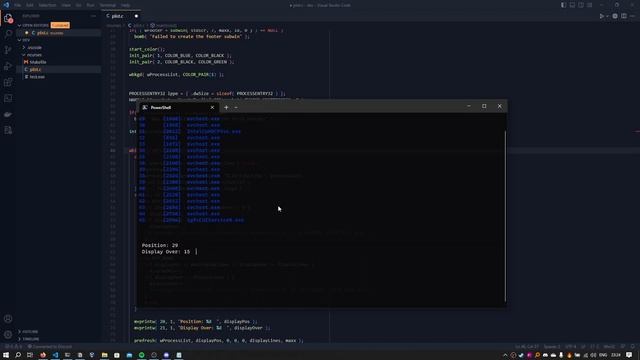The width and height of the screenshot is (640, 360).
Task: Click the Customize Layout icon in title bar
Action: coord(590,5)
